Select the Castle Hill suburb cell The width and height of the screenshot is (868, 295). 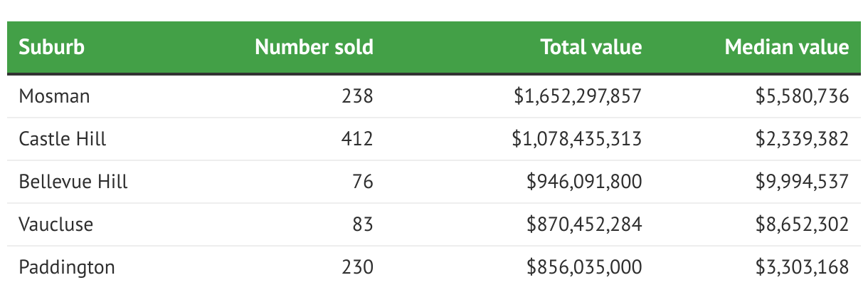[x=63, y=139]
